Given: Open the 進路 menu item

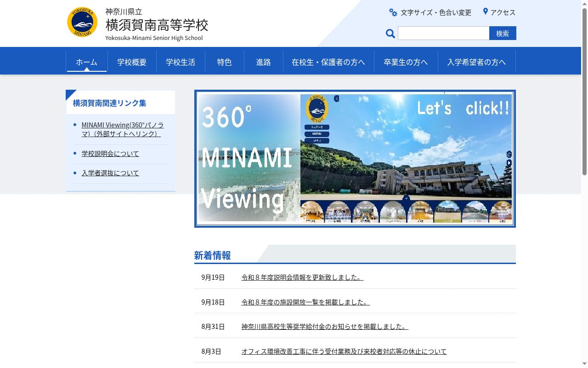Looking at the screenshot, I should 263,62.
